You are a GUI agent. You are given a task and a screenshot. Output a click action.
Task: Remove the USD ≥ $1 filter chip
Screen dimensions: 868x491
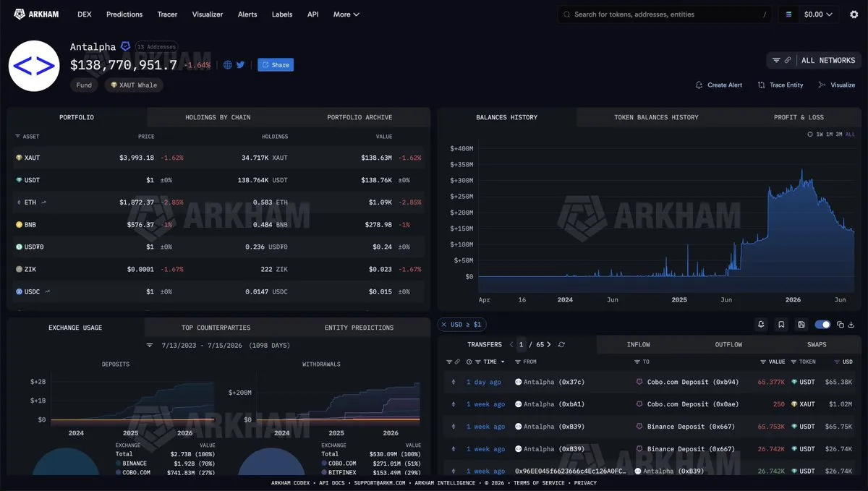coord(443,325)
